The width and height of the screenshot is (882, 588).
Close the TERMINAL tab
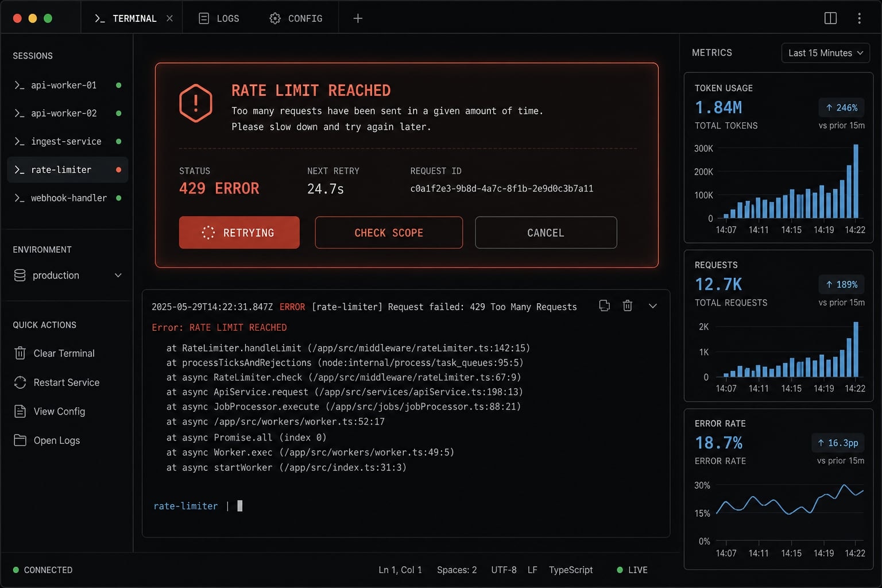[169, 18]
